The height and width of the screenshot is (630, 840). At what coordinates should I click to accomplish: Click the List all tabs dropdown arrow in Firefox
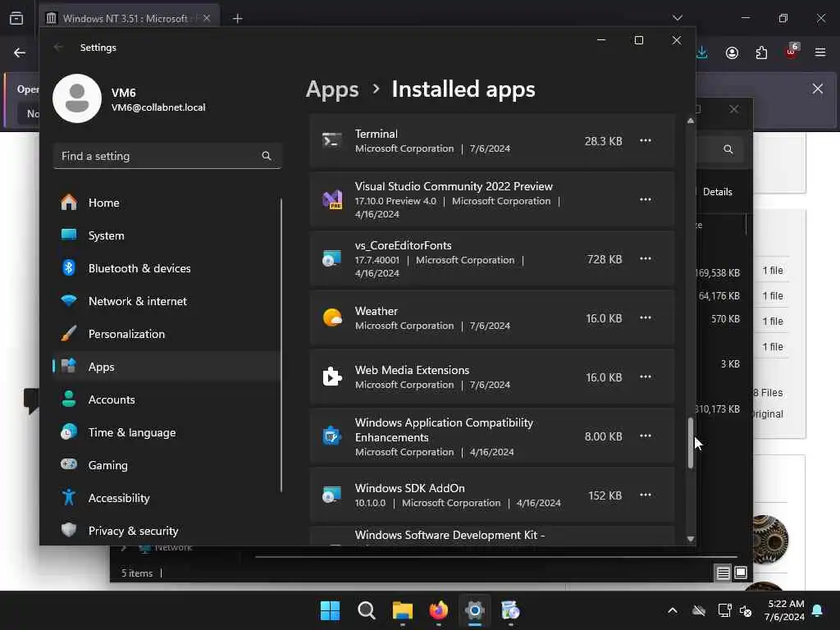click(677, 18)
